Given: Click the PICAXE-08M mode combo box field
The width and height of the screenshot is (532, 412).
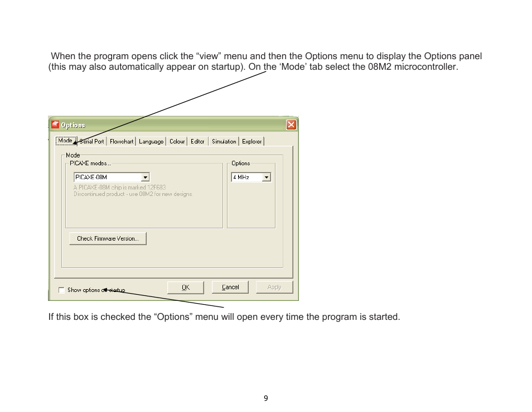Looking at the screenshot, I should coord(112,178).
